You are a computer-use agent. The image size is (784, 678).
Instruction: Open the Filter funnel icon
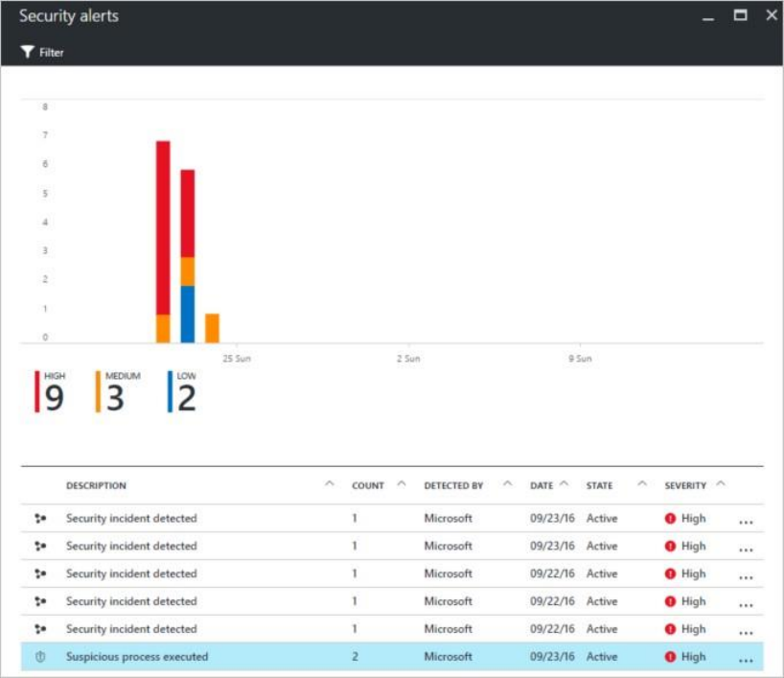click(27, 52)
